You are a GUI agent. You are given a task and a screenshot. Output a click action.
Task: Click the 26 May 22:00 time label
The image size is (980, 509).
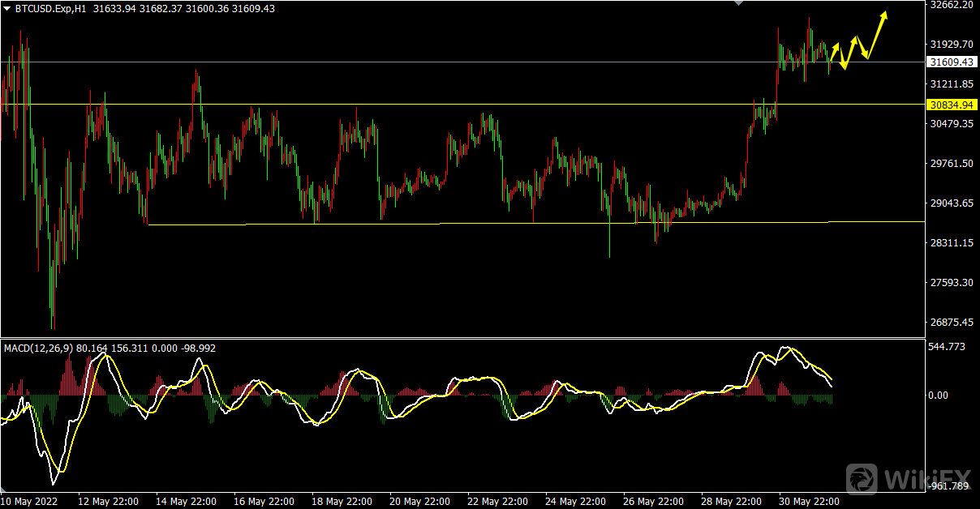(x=653, y=502)
